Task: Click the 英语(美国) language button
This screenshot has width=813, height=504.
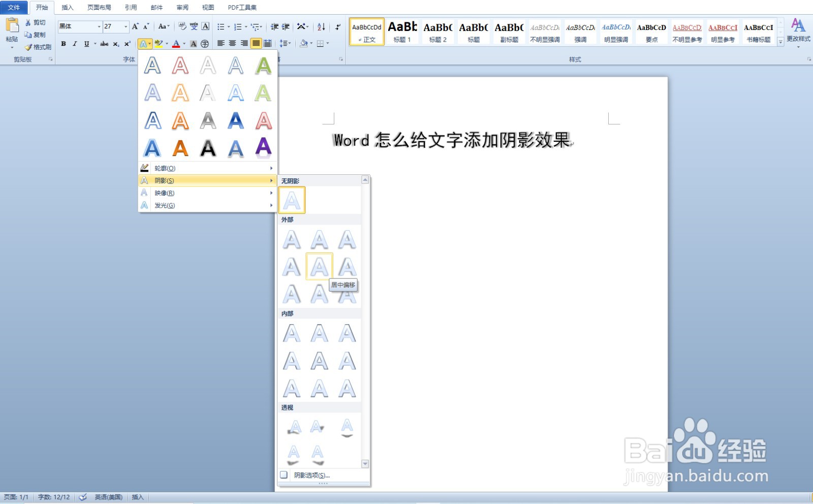Action: (x=109, y=497)
